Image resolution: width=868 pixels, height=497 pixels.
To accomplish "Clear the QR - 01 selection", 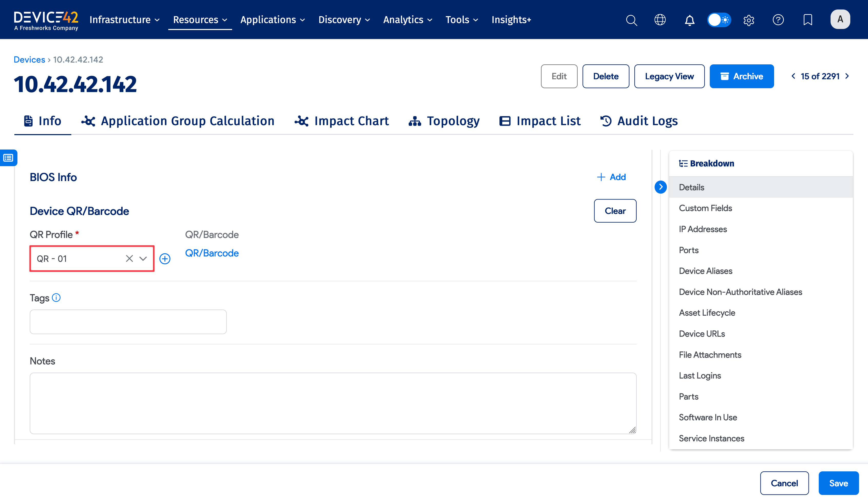I will coord(129,259).
